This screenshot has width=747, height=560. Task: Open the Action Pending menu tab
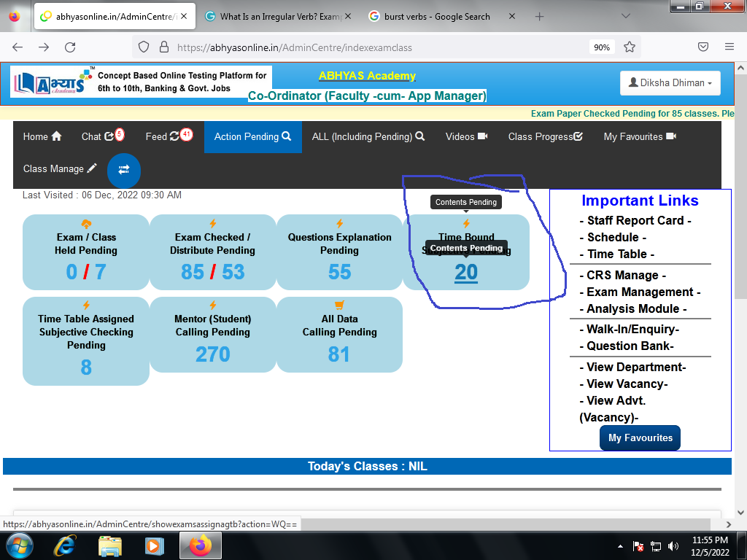(x=252, y=136)
